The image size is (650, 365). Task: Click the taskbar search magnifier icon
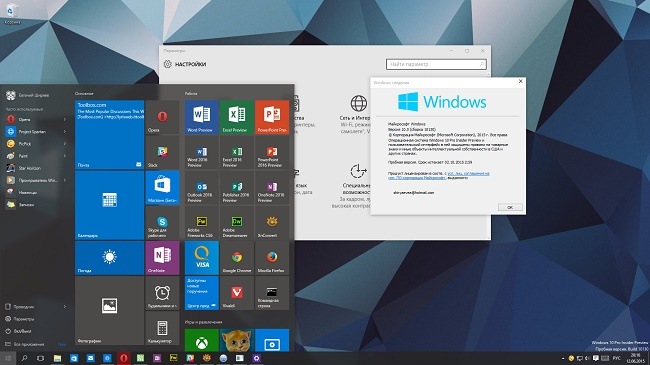tap(24, 358)
